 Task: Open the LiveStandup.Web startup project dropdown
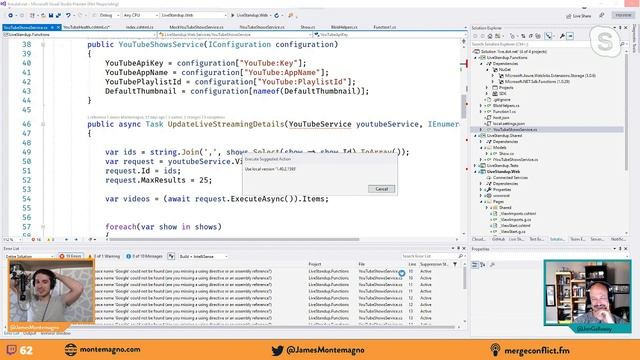[193, 16]
